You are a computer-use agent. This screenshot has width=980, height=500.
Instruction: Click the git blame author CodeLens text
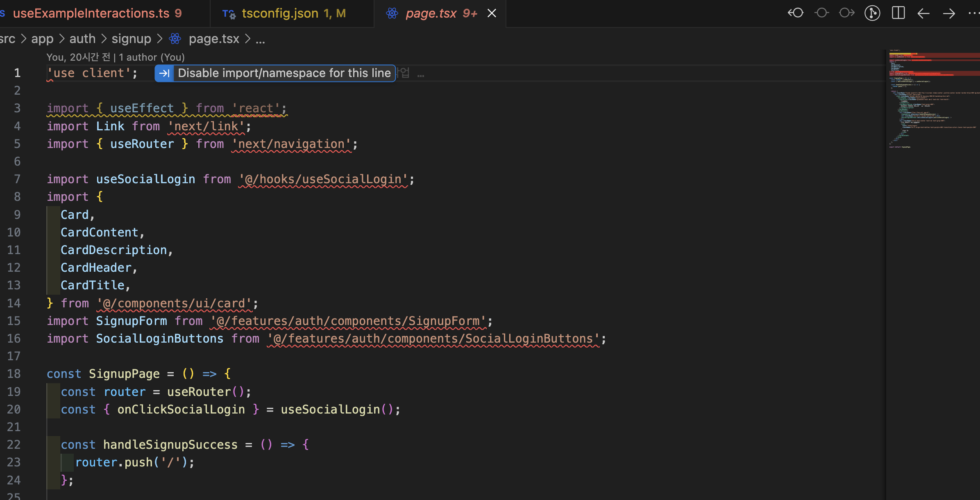click(116, 57)
